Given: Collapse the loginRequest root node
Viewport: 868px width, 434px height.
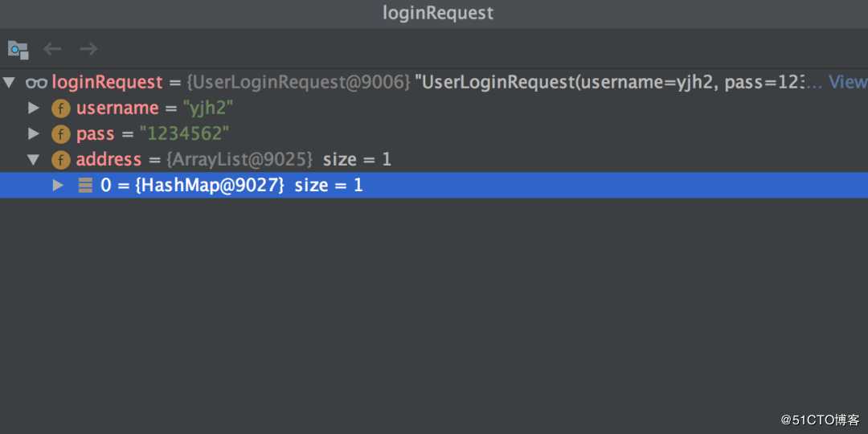Looking at the screenshot, I should (9, 82).
